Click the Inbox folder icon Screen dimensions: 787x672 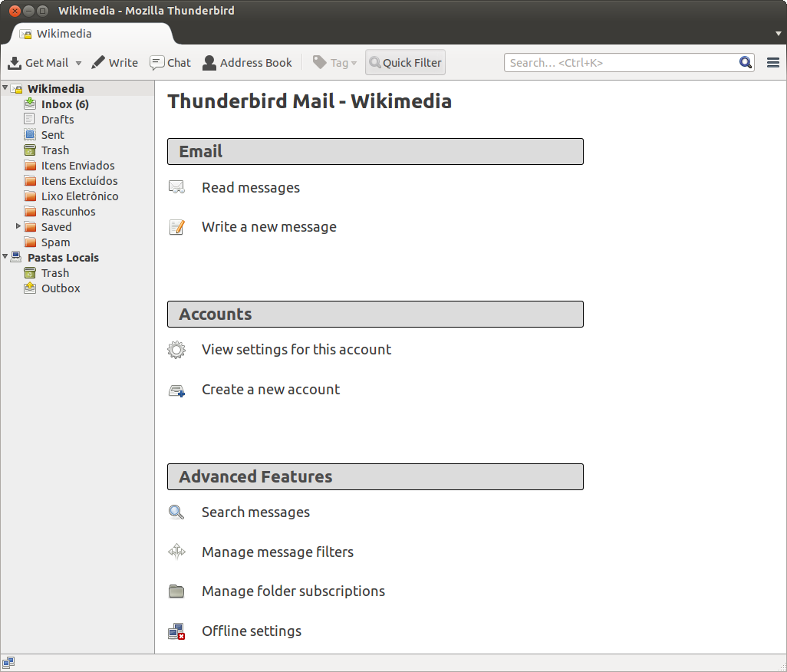tap(30, 104)
